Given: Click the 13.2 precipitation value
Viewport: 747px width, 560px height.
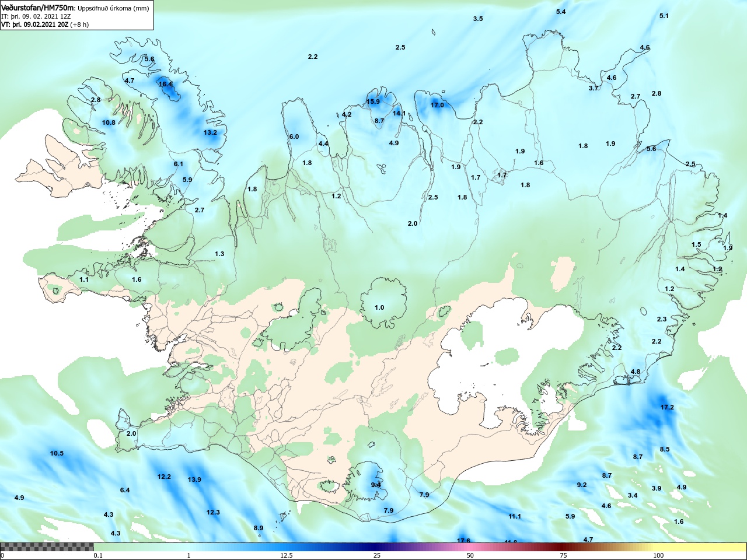Looking at the screenshot, I should [x=210, y=132].
